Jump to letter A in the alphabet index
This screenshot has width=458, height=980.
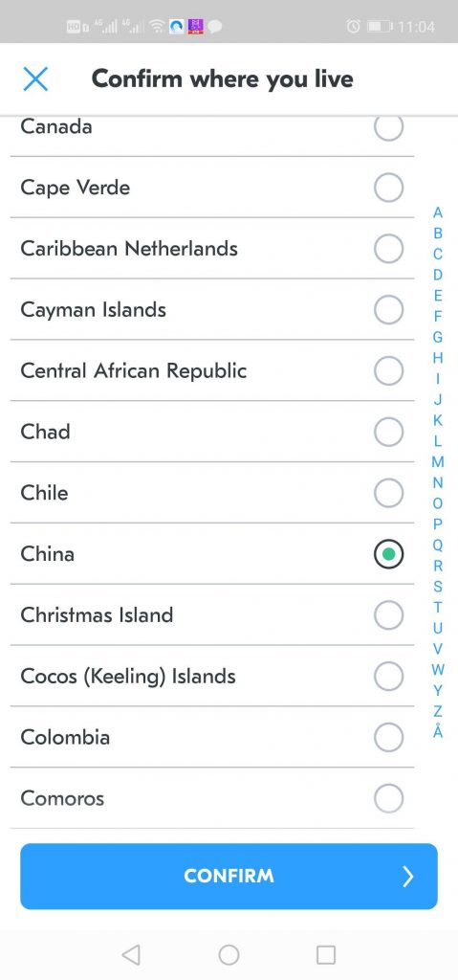tap(438, 212)
